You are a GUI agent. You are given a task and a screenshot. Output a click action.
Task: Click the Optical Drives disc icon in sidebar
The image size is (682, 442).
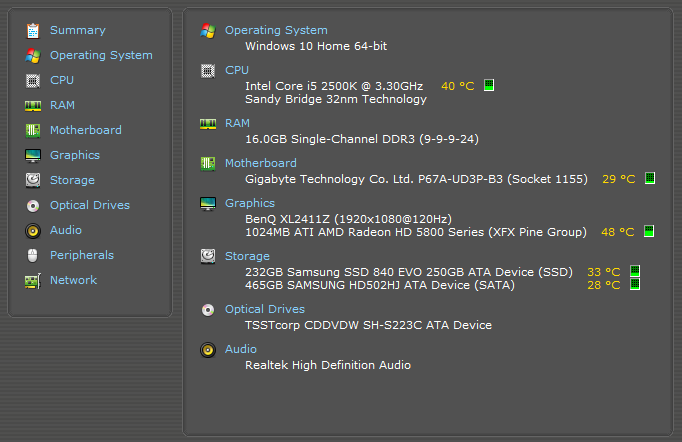(33, 205)
